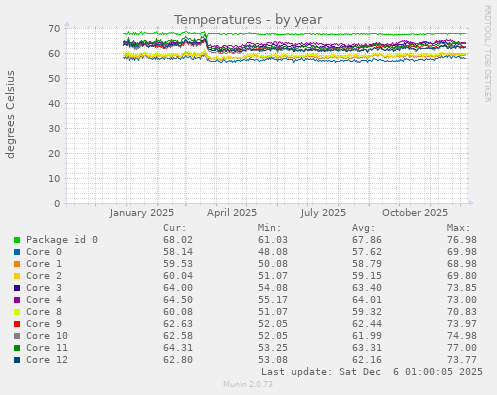Viewport: 497px width, 395px height.
Task: Click Core 1 current value 59.53
Action: (x=178, y=264)
